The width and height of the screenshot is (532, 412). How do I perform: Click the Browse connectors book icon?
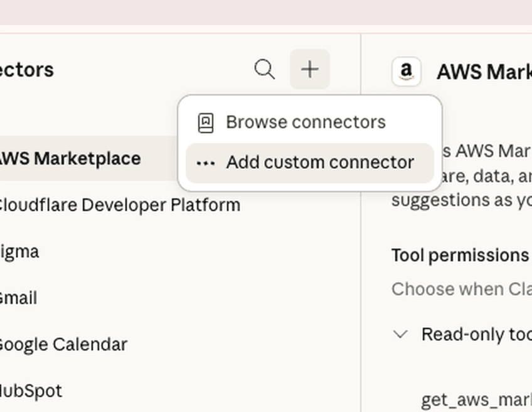206,122
